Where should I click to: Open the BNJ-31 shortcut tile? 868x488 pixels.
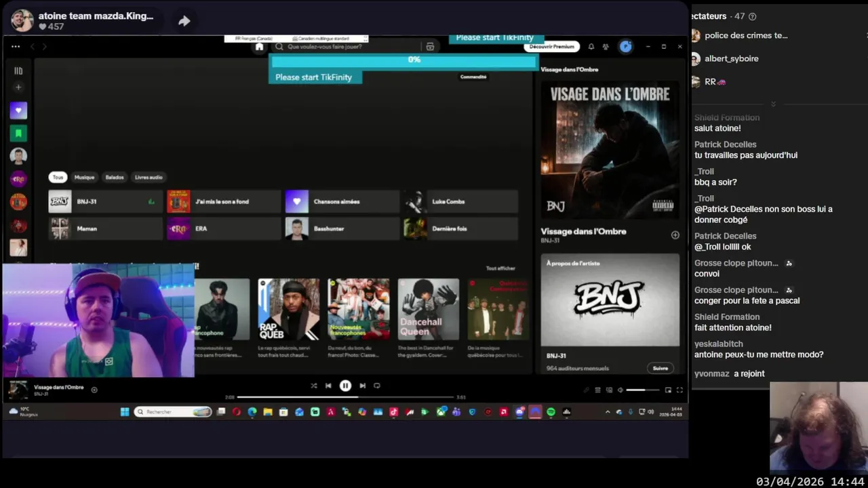coord(105,201)
